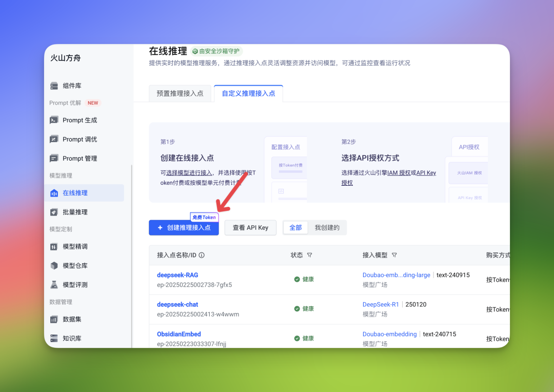Screen dimensions: 554x392
Task: Open the DeepSeek-R1 model link
Action: pos(381,304)
